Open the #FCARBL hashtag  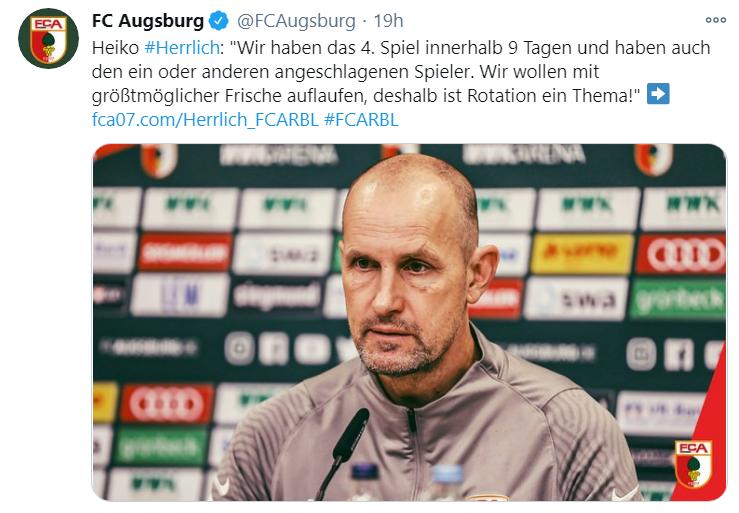point(361,120)
